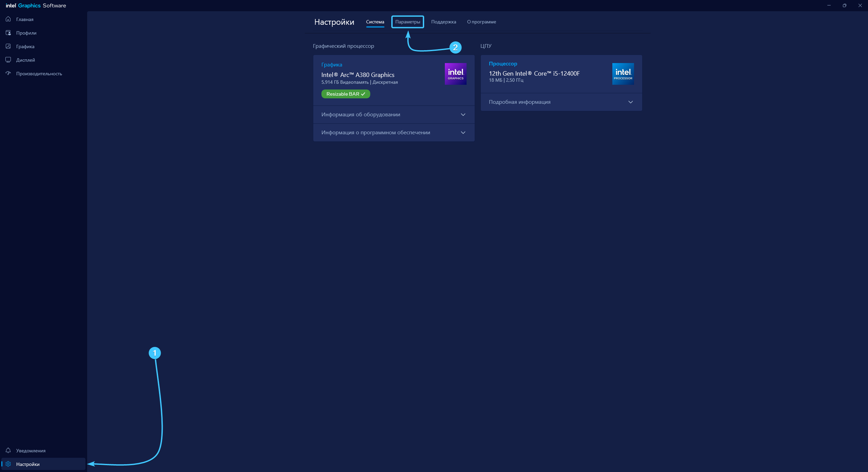Click the Настройки page title
Image resolution: width=868 pixels, height=472 pixels.
[x=334, y=22]
